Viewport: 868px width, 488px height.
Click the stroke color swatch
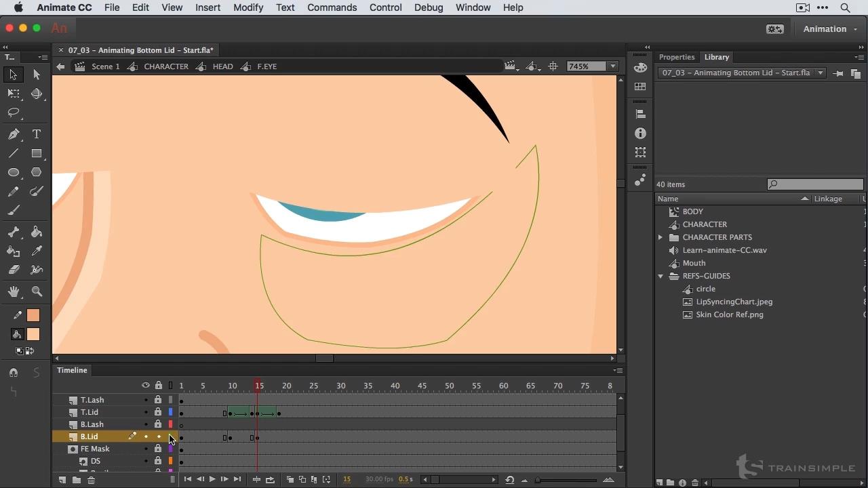[x=33, y=315]
